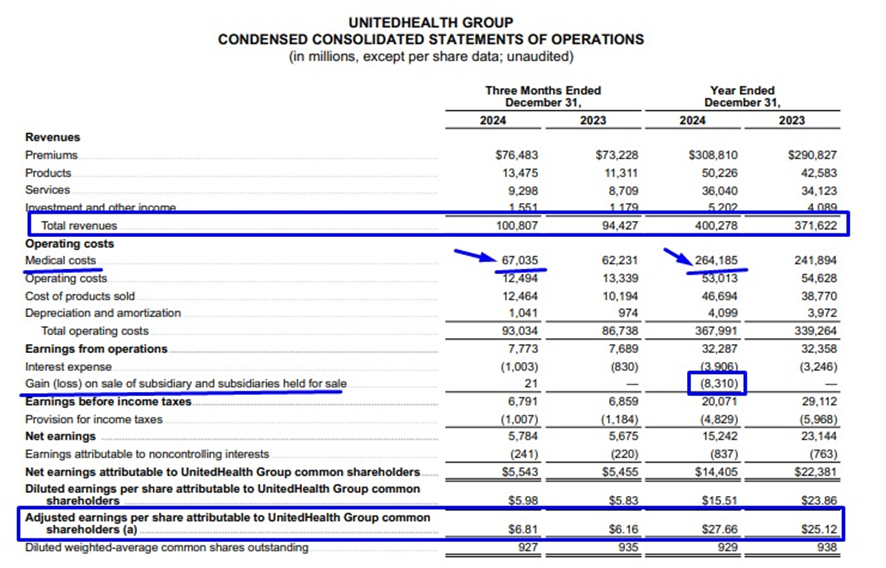Image resolution: width=886 pixels, height=568 pixels.
Task: Click the Interest expense label
Action: point(68,367)
